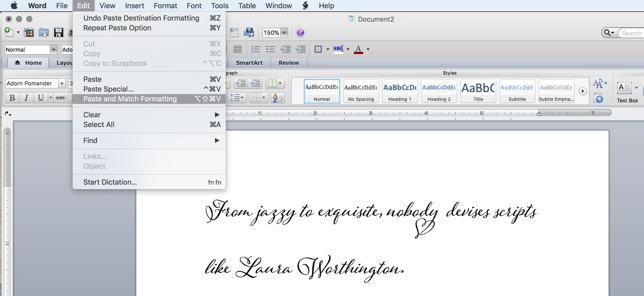
Task: Toggle underline formatting
Action: [41, 98]
